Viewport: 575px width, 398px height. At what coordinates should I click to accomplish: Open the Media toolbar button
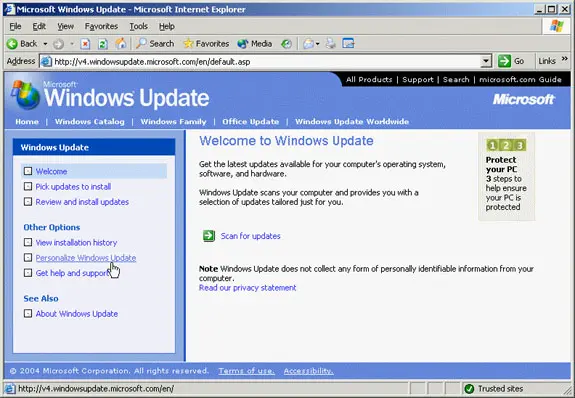pyautogui.click(x=254, y=44)
